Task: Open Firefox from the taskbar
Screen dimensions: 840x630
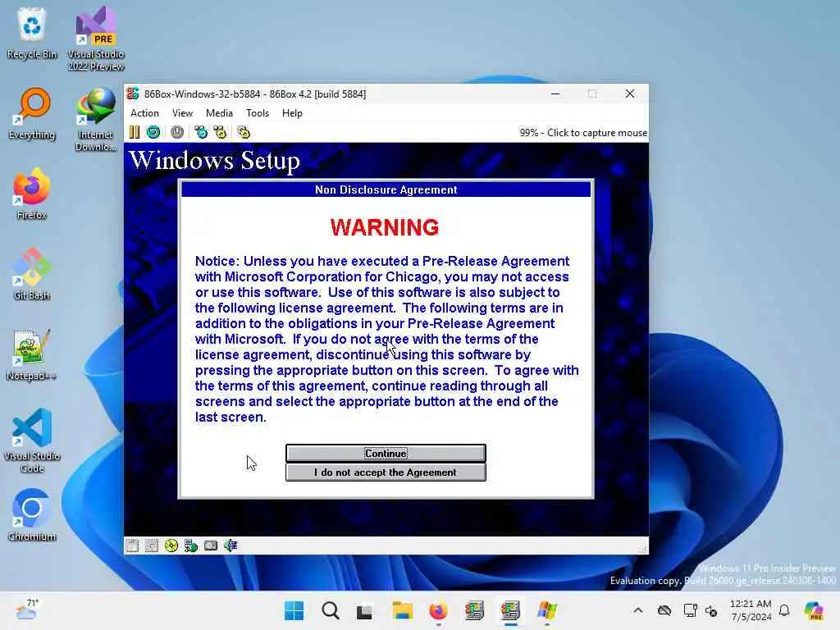Action: [438, 610]
